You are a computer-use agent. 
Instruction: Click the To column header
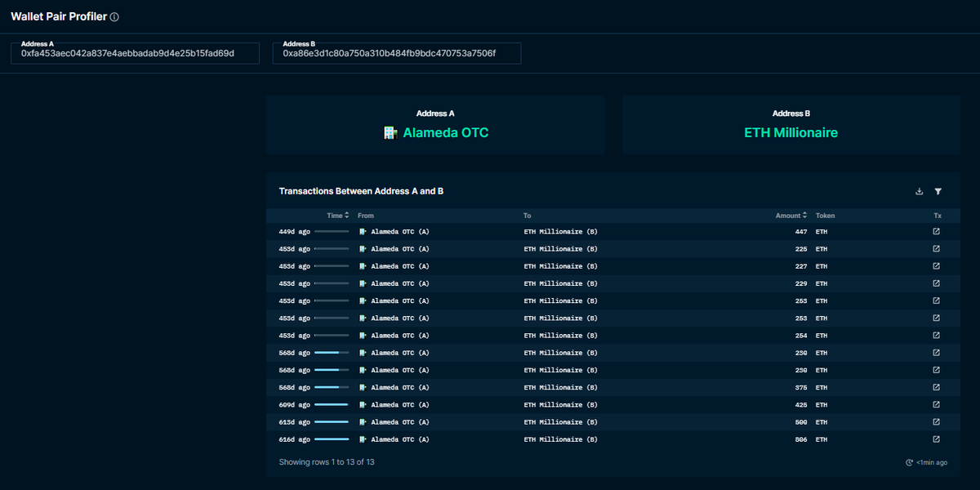[528, 216]
